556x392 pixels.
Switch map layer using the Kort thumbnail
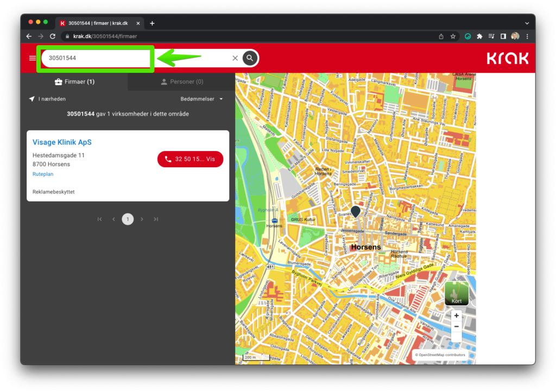(x=456, y=293)
